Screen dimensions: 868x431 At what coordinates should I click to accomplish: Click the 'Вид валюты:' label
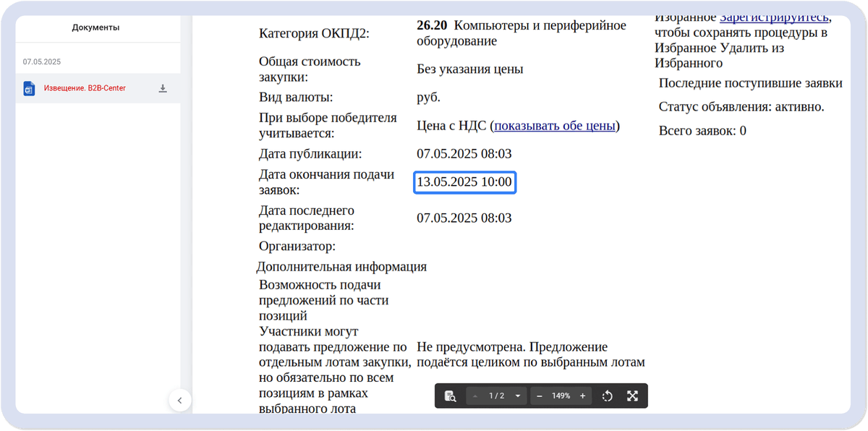[296, 98]
